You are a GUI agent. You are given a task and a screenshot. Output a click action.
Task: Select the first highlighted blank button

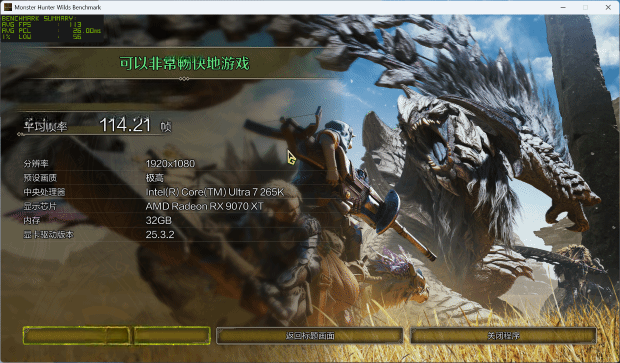[x=76, y=336]
